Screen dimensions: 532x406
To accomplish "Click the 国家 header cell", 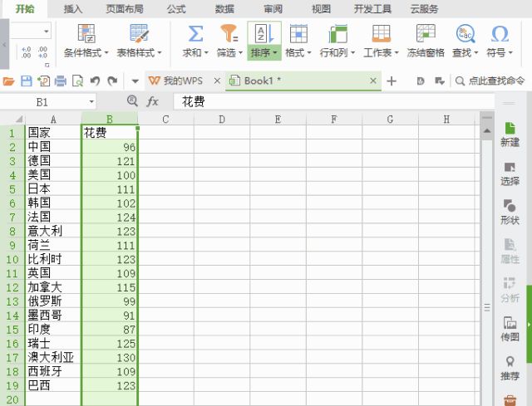I will tap(53, 132).
